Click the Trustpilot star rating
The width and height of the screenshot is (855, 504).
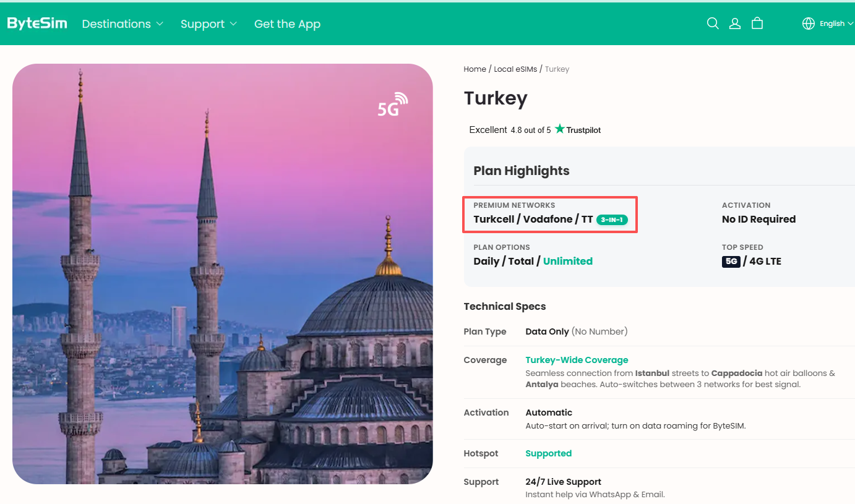coord(535,130)
